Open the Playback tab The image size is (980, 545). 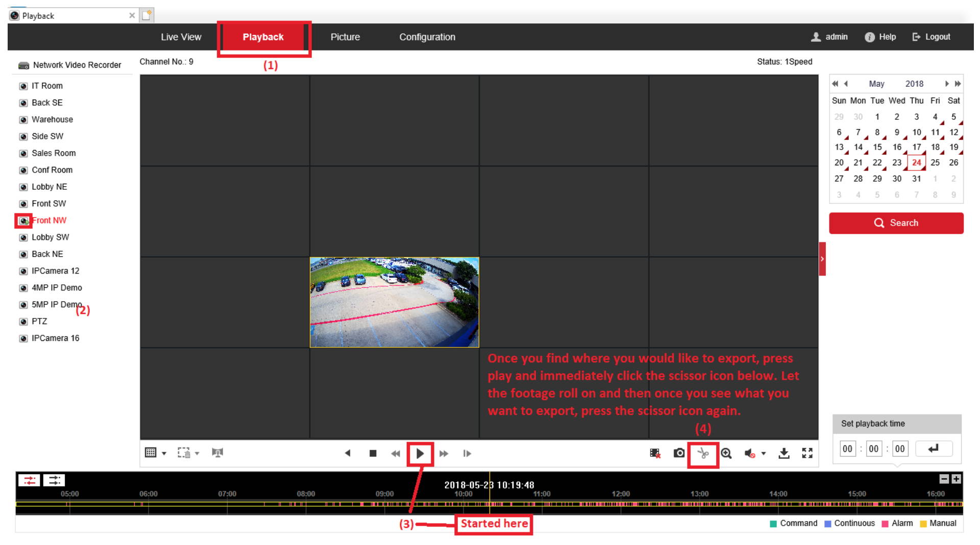263,37
